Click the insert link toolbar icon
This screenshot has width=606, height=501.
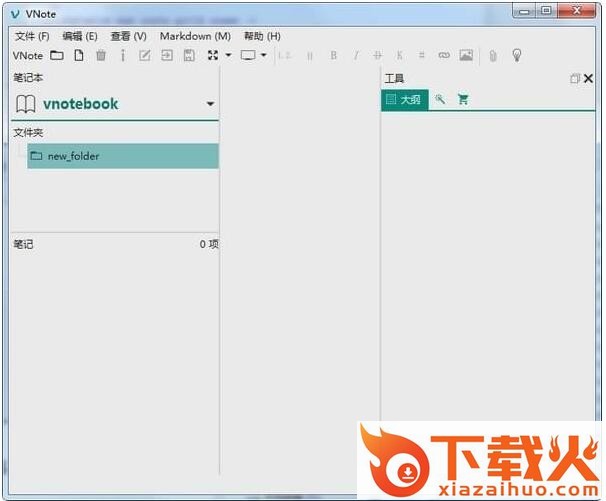coord(444,56)
